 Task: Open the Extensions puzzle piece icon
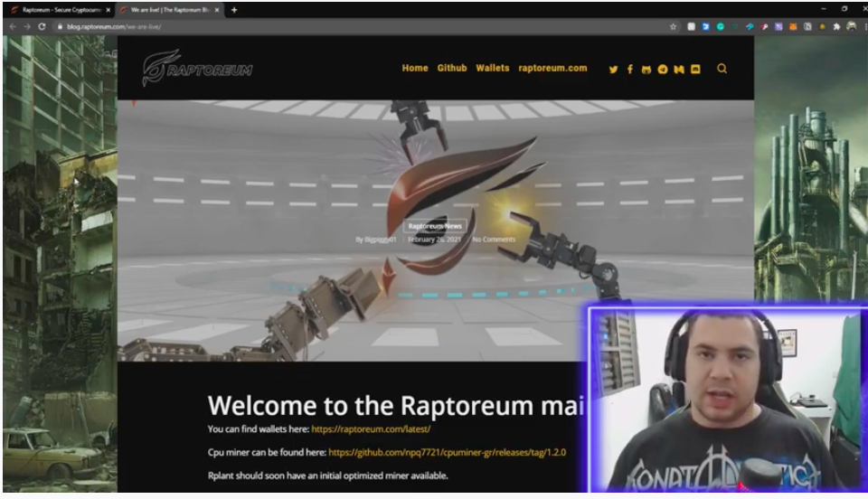point(836,26)
